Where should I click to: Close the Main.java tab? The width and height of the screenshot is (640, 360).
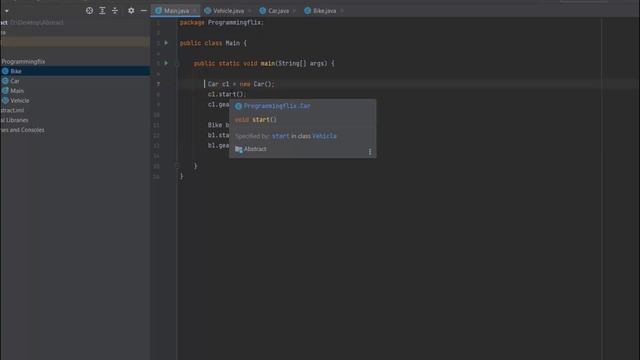pos(195,11)
